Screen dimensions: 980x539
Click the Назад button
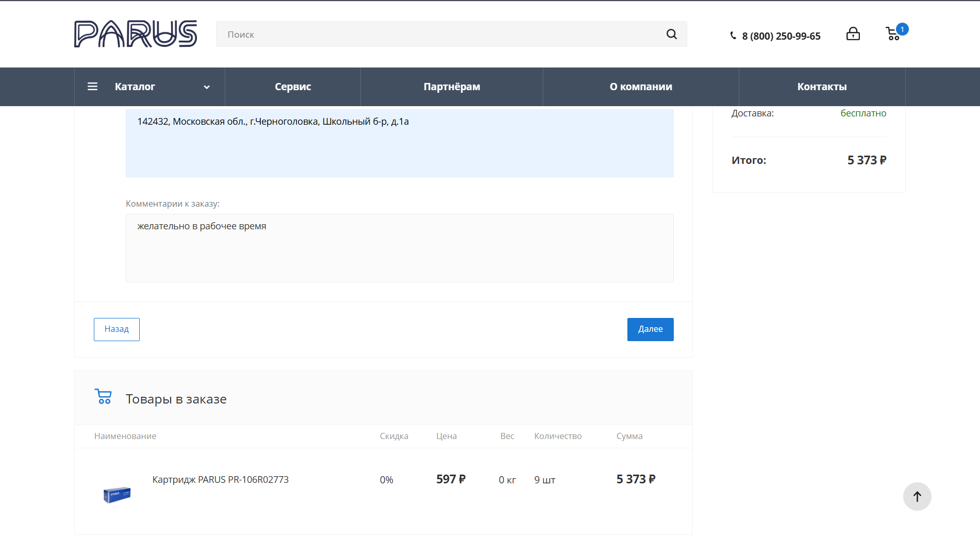(x=117, y=329)
